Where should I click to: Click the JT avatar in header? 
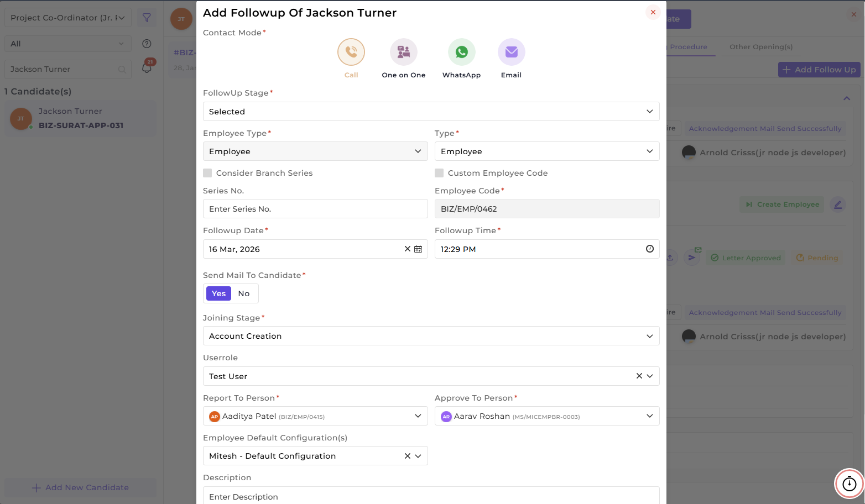pyautogui.click(x=181, y=19)
